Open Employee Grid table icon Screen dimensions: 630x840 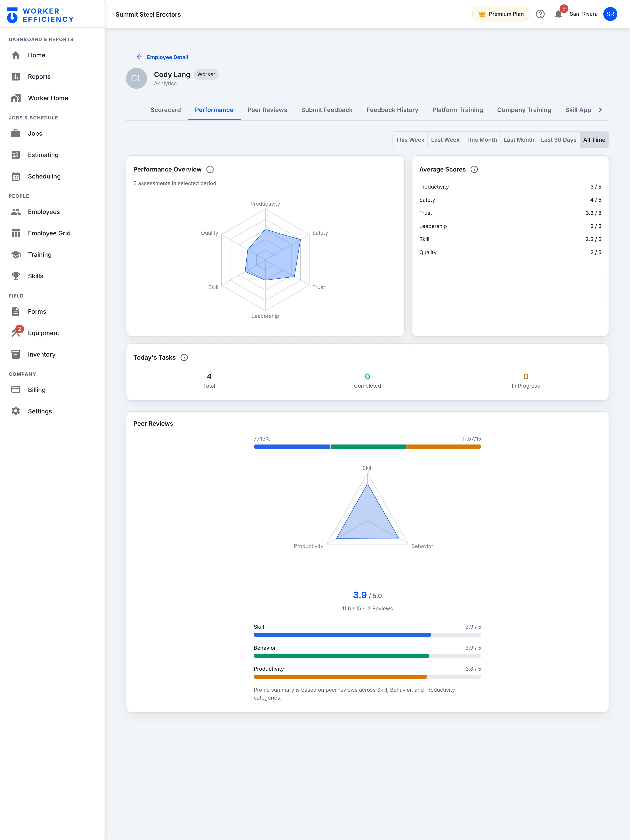pyautogui.click(x=16, y=233)
